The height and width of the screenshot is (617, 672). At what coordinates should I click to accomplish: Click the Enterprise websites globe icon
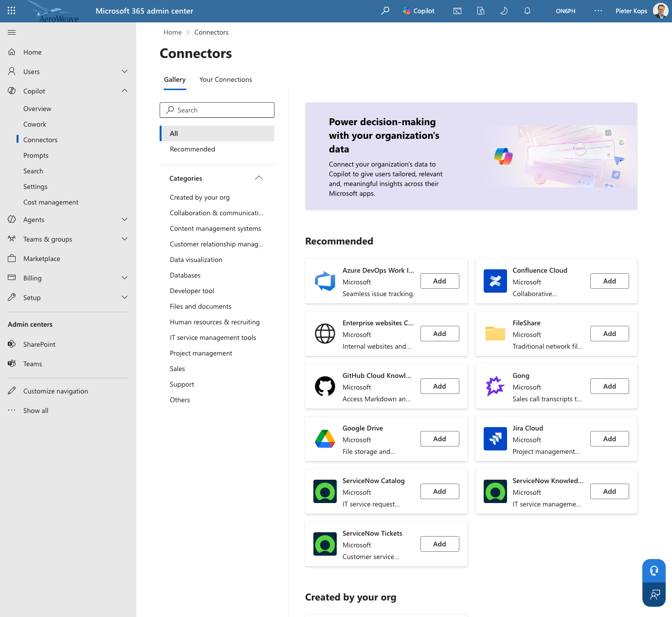[x=325, y=334]
